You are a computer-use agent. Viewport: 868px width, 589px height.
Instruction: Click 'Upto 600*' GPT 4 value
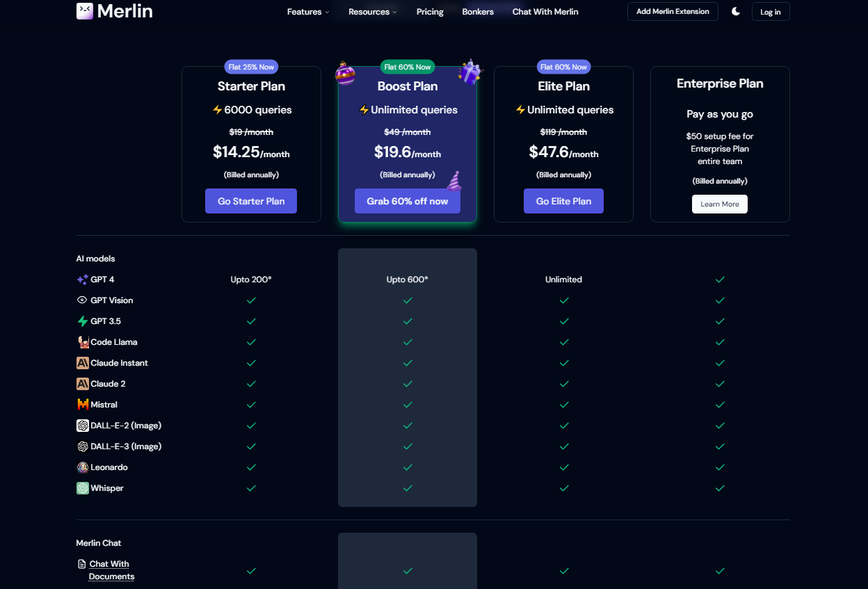(408, 280)
